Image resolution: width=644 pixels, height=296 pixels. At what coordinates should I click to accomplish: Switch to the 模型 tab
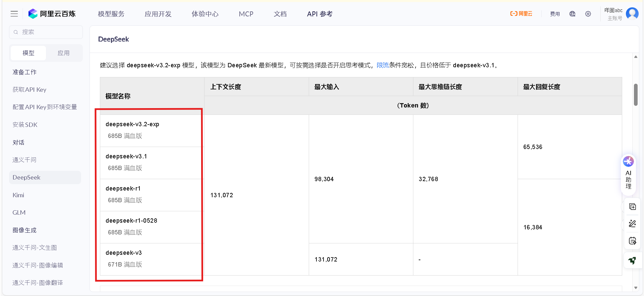click(28, 53)
